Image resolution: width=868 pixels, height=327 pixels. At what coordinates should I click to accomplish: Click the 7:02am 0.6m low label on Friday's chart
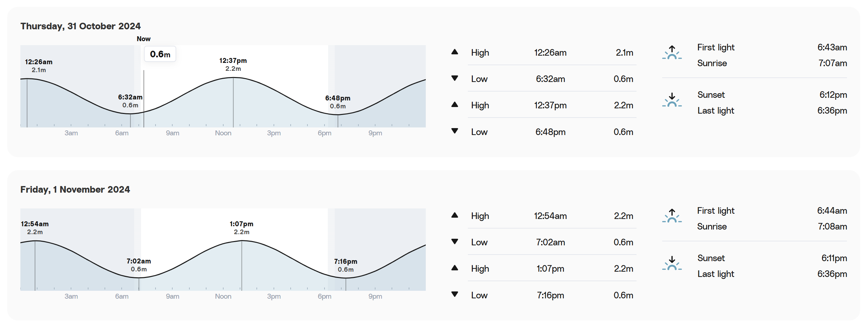(139, 265)
